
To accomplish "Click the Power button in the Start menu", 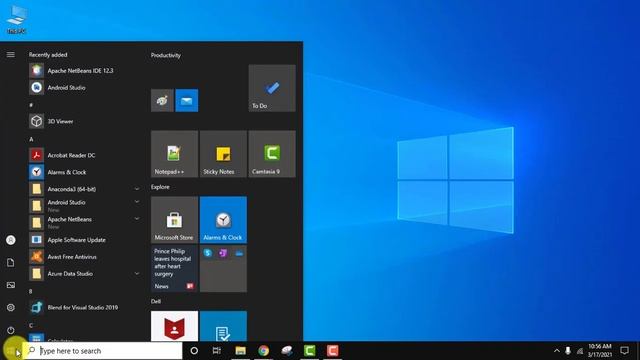I will (11, 330).
